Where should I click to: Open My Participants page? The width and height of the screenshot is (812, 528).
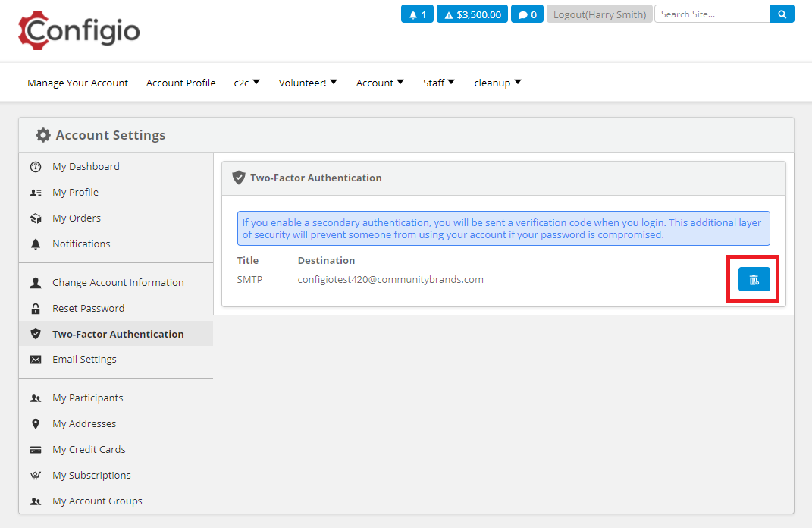click(x=87, y=398)
